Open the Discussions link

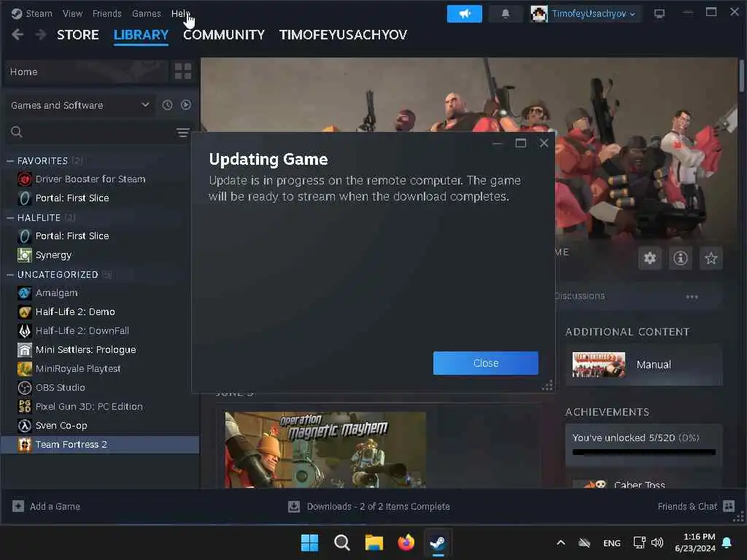[x=580, y=296]
